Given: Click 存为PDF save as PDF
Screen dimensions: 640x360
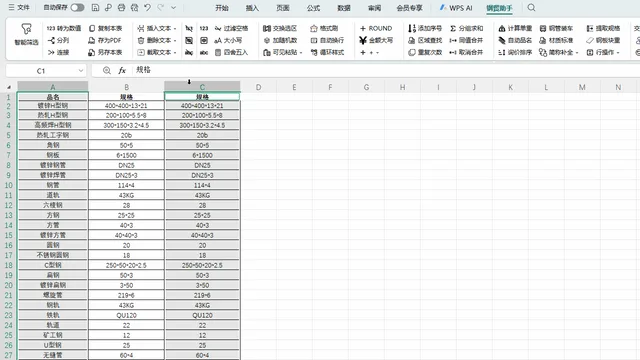Looking at the screenshot, I should (x=105, y=40).
